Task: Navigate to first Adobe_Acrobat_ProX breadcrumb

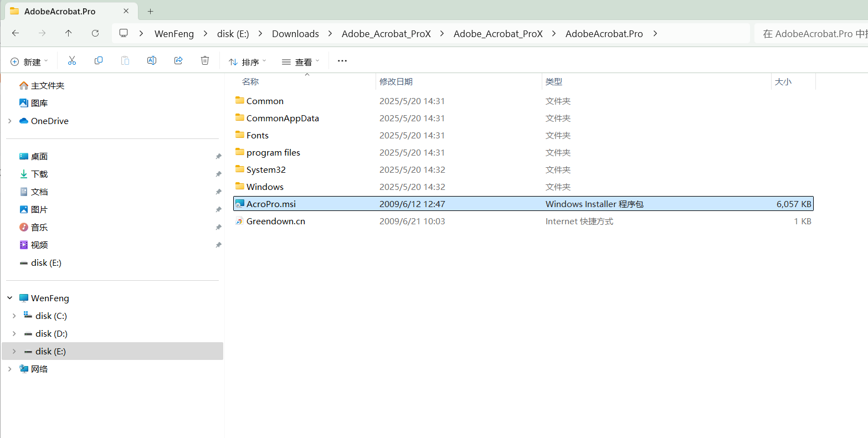Action: point(386,34)
